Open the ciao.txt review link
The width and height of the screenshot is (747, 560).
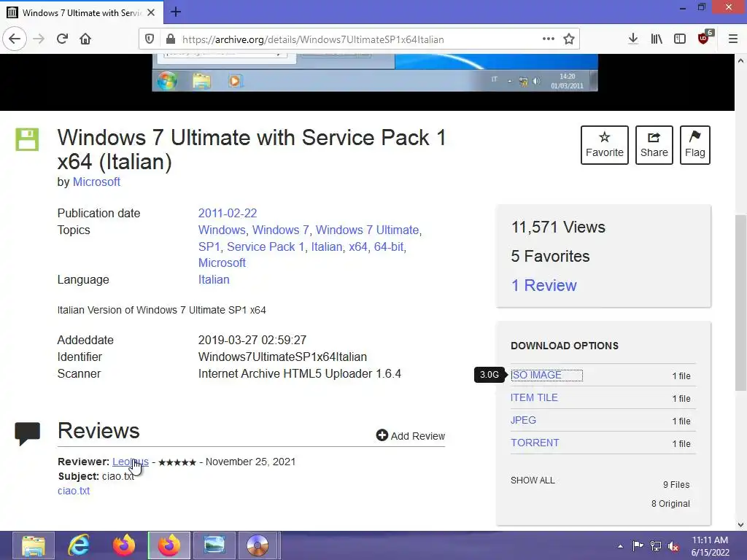pyautogui.click(x=74, y=491)
